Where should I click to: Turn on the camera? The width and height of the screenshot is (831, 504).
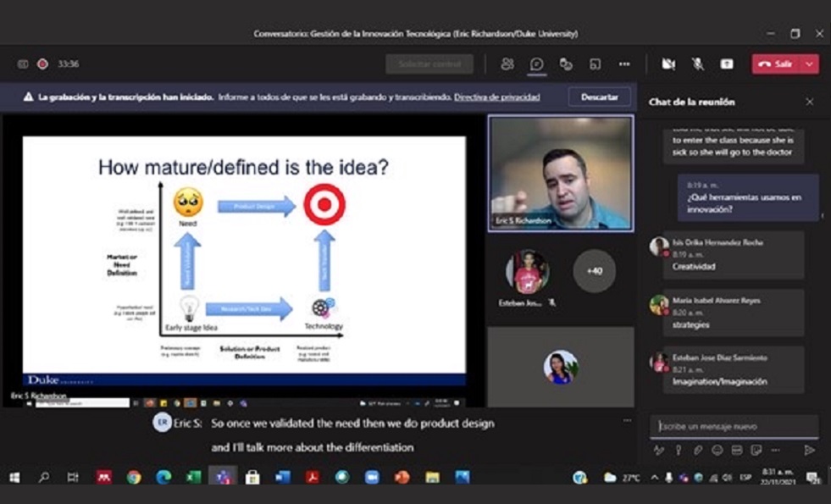click(669, 64)
